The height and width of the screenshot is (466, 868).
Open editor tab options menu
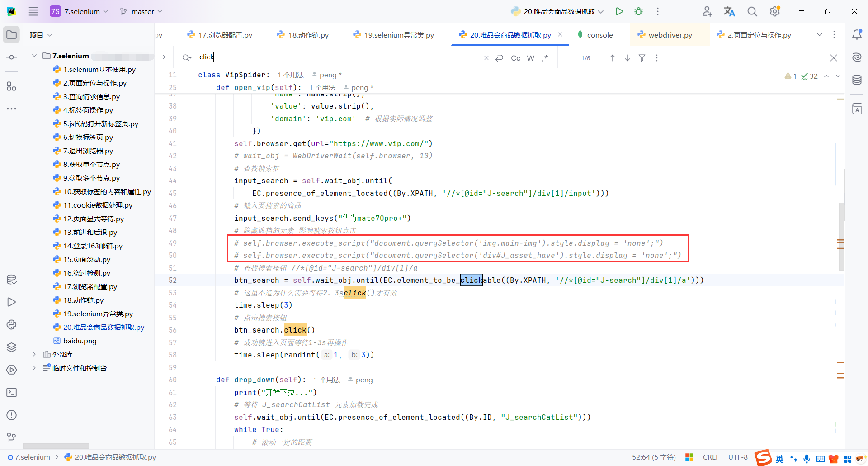pos(834,35)
